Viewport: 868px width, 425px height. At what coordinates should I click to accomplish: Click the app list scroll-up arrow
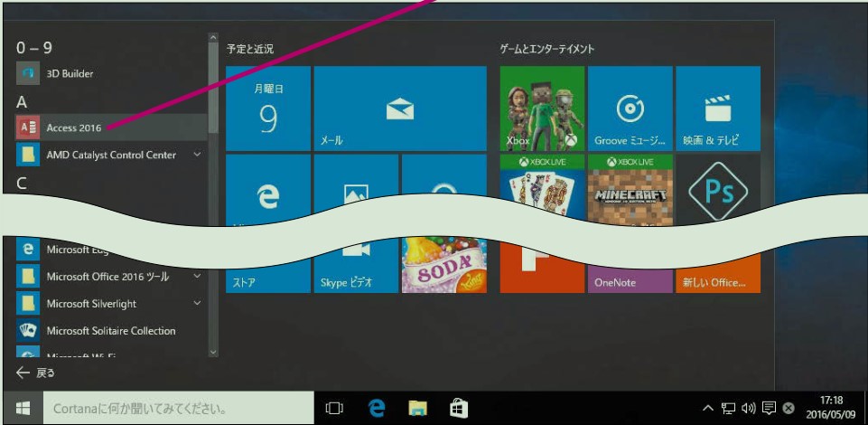click(213, 38)
